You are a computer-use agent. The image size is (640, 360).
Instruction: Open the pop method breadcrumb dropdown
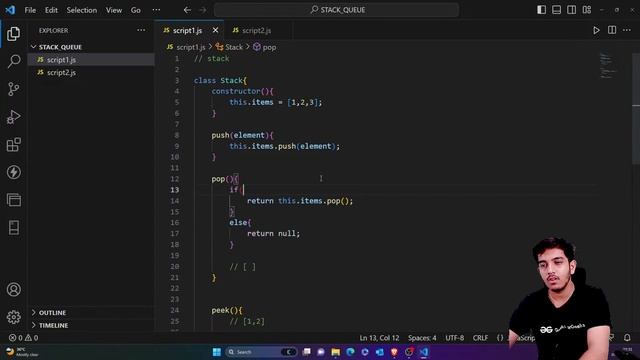264,47
